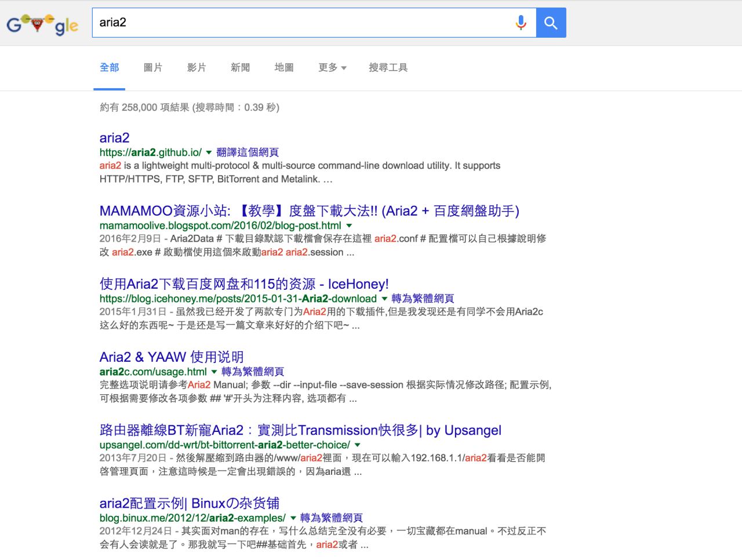The image size is (742, 560).
Task: Open the 新聞 tab
Action: [240, 68]
